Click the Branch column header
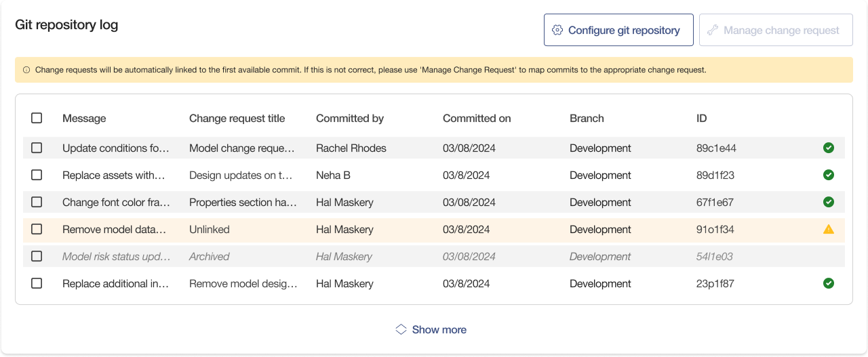The image size is (868, 357). click(x=587, y=118)
